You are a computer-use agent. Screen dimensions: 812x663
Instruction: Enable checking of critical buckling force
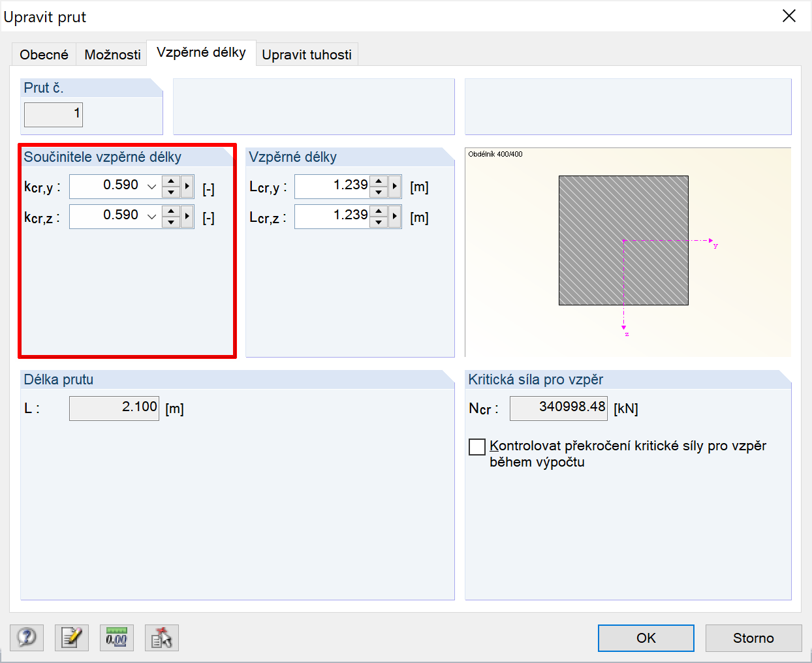pyautogui.click(x=477, y=447)
